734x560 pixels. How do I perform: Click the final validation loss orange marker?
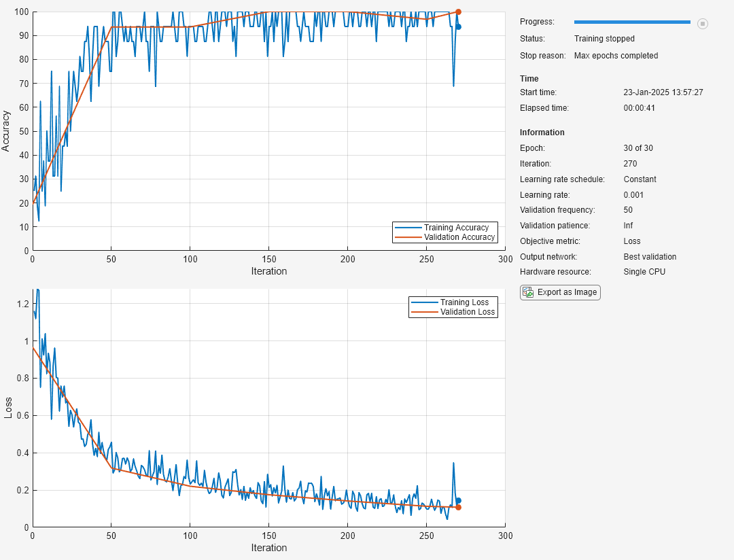tap(458, 507)
